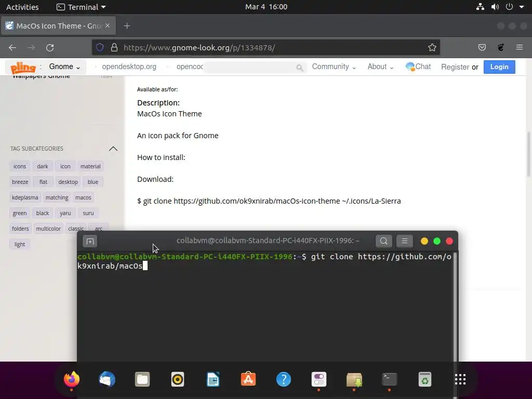Open the Chat link
Image resolution: width=532 pixels, height=399 pixels.
(x=418, y=67)
